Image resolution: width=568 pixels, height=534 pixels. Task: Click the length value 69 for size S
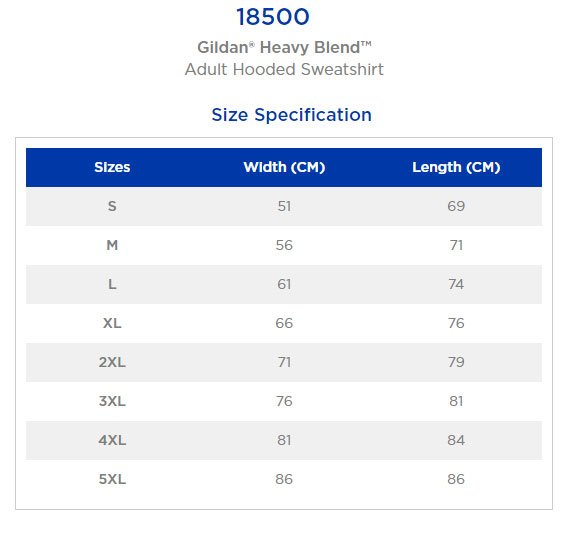tap(456, 206)
